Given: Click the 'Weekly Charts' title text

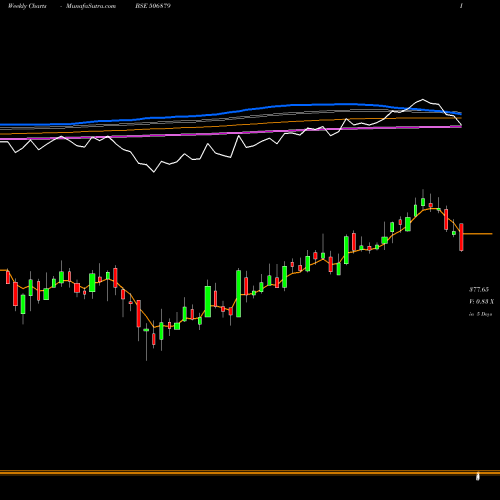Looking at the screenshot, I should [x=27, y=6].
